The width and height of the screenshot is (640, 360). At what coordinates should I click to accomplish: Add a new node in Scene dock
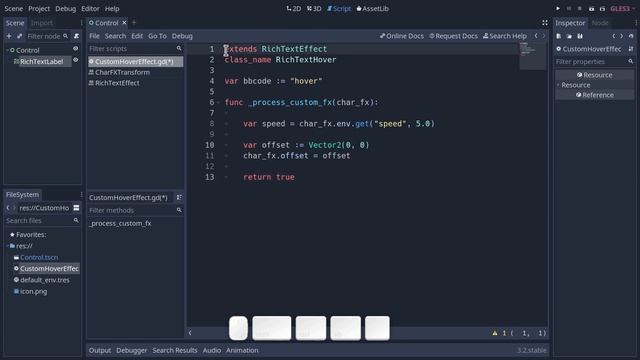pos(9,36)
